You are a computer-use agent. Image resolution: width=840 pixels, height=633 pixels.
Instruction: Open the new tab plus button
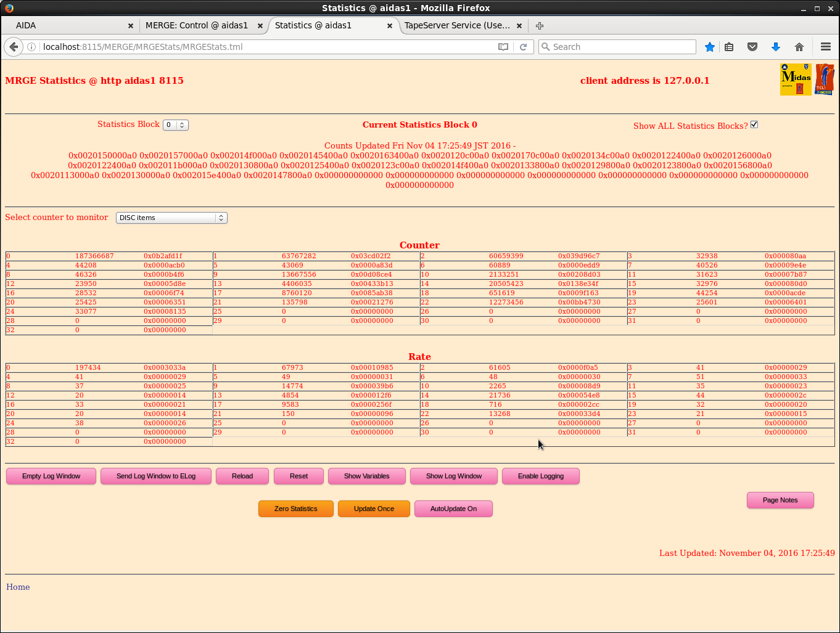coord(540,26)
